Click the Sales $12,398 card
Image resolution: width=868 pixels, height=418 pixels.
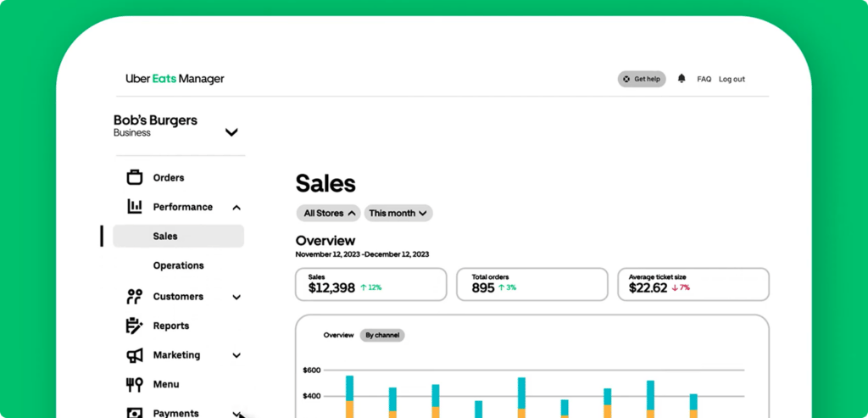pyautogui.click(x=371, y=285)
